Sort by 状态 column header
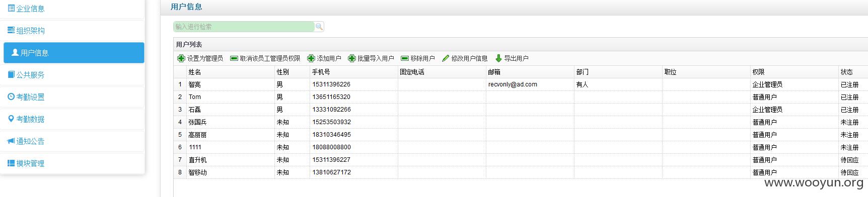This screenshot has height=197, width=868. pyautogui.click(x=853, y=72)
